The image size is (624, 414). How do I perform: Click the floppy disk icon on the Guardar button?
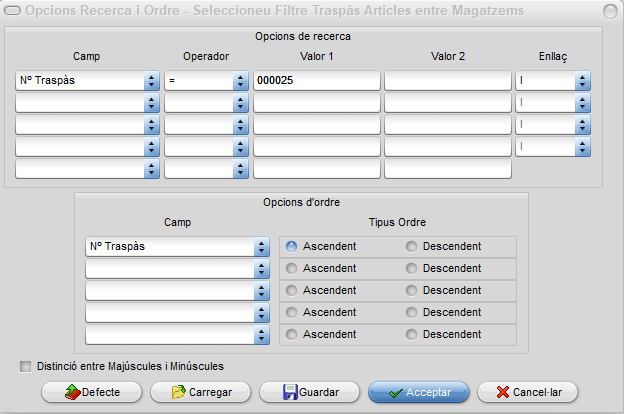[290, 392]
